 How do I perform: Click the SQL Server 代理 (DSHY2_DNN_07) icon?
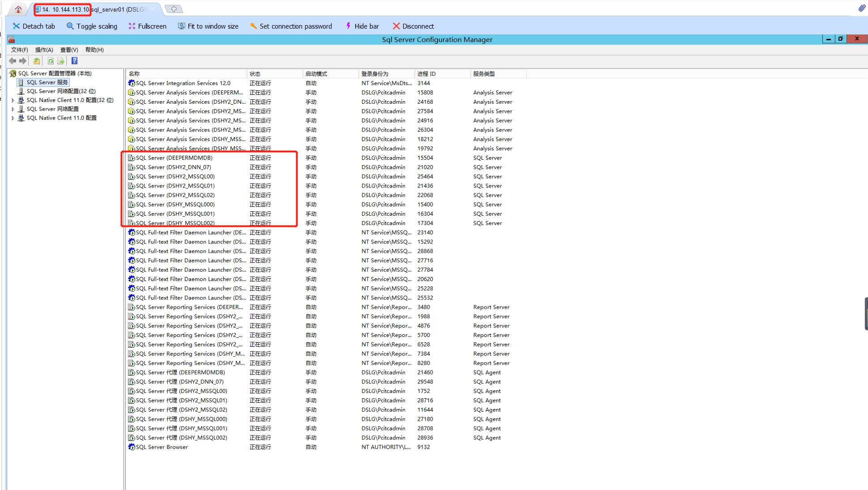click(132, 382)
